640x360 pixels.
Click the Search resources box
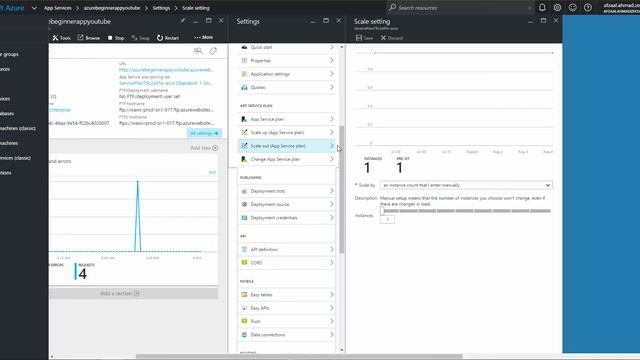460,7
